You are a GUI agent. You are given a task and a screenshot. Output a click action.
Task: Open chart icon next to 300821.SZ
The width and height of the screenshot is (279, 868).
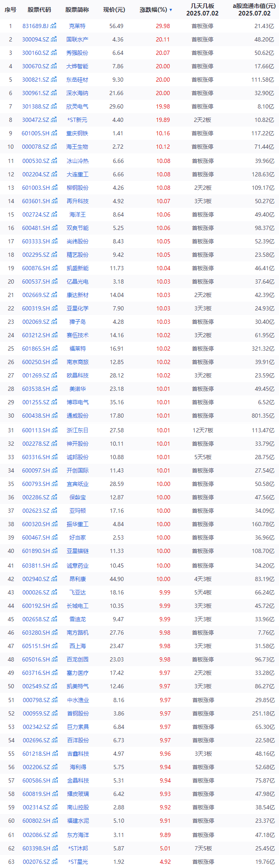click(53, 80)
